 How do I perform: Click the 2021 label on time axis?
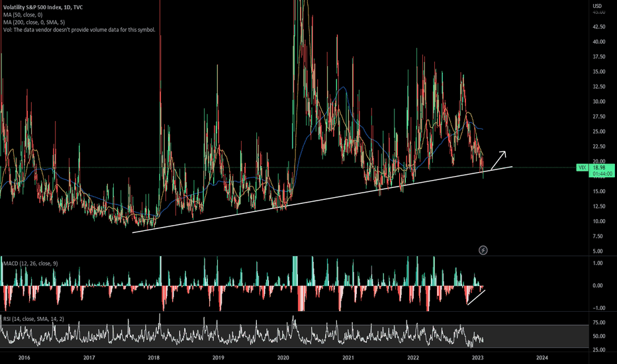coord(348,357)
